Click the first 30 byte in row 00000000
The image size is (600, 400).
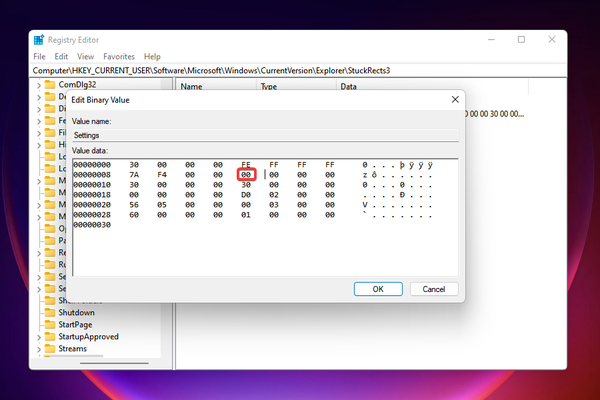tap(134, 165)
